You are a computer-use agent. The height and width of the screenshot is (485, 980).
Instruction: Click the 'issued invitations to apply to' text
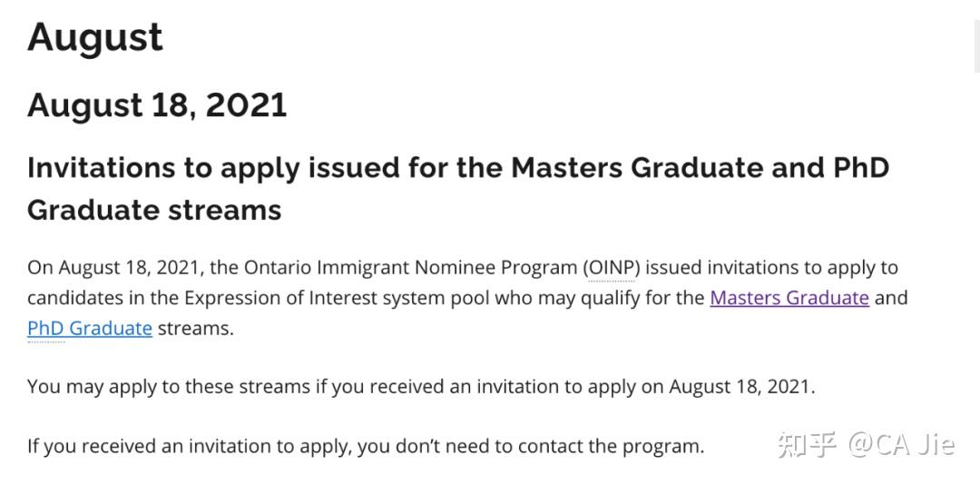(771, 268)
